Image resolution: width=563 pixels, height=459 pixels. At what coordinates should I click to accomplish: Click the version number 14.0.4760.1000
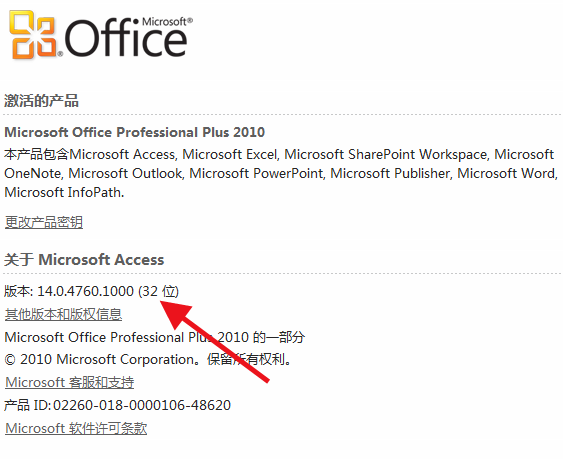tap(85, 291)
